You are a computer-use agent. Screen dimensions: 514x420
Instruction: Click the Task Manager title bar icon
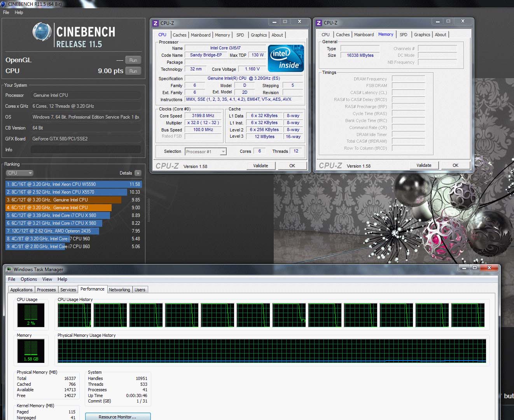9,269
